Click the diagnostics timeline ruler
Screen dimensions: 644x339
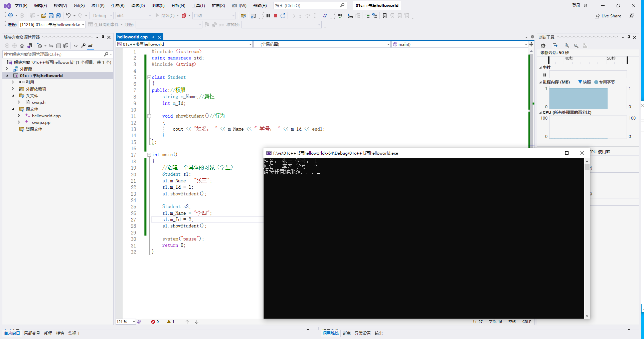[588, 60]
